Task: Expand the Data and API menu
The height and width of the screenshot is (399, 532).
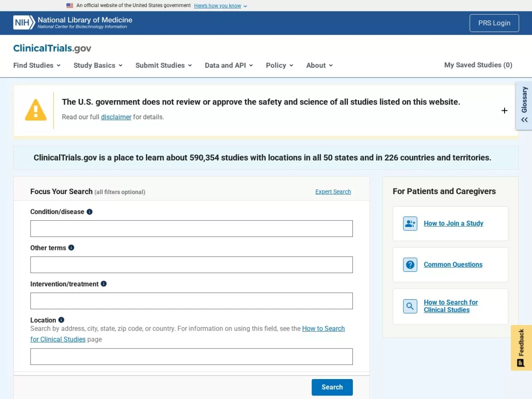Action: click(x=229, y=65)
